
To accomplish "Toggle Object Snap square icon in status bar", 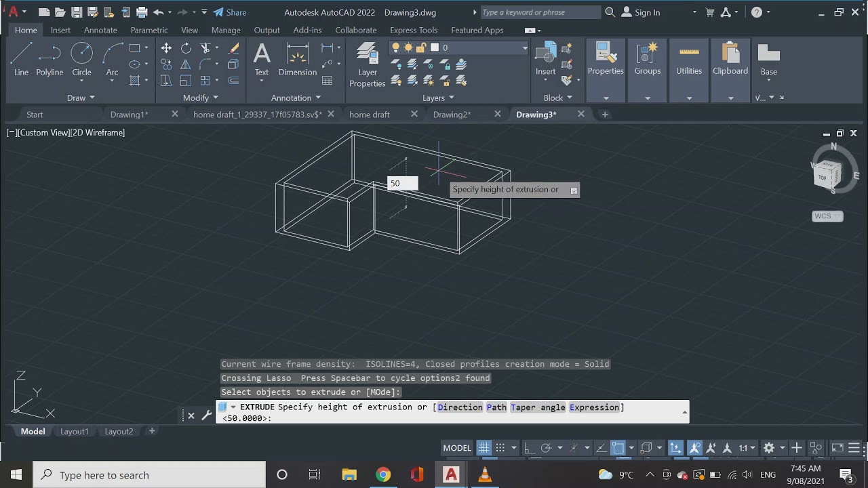I will (x=618, y=448).
